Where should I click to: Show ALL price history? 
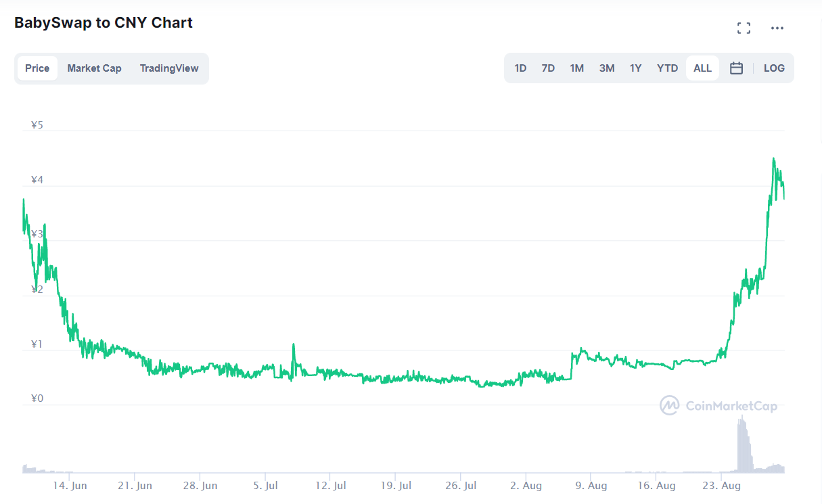pyautogui.click(x=702, y=68)
